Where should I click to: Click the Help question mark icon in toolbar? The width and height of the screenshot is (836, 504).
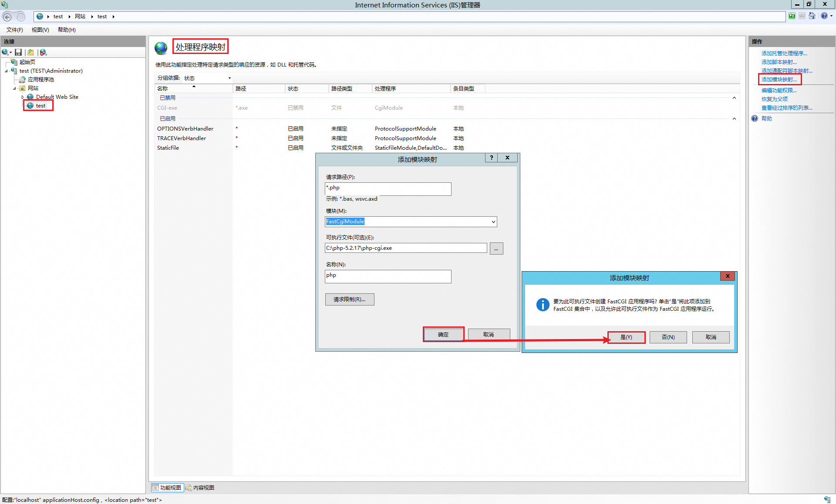click(x=824, y=16)
